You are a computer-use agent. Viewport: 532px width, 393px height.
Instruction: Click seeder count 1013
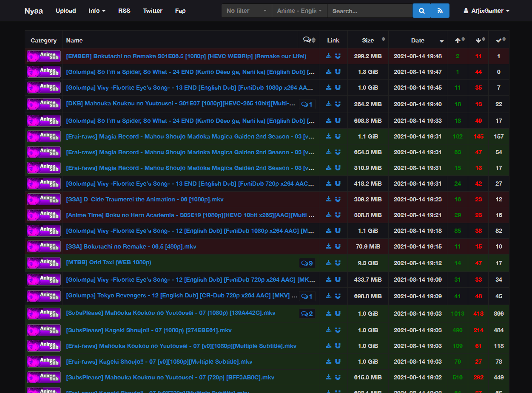pos(458,314)
